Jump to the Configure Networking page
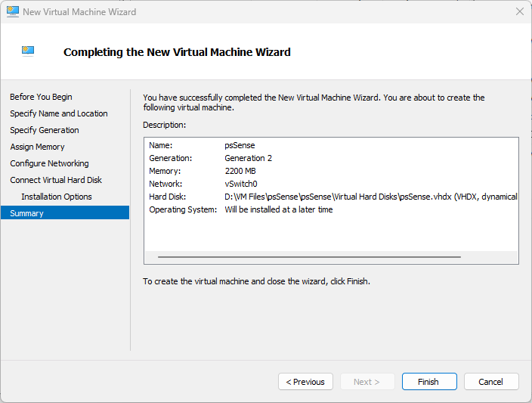The height and width of the screenshot is (403, 532). (x=49, y=163)
